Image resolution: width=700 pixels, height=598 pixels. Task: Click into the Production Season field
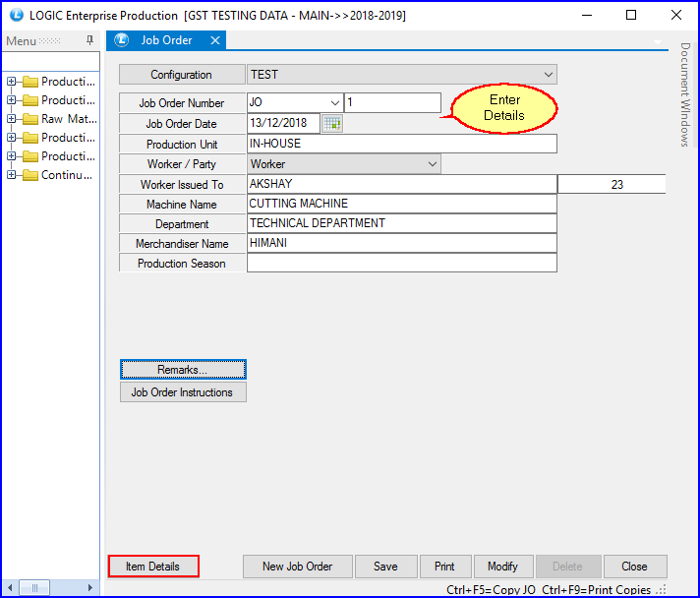tap(401, 264)
